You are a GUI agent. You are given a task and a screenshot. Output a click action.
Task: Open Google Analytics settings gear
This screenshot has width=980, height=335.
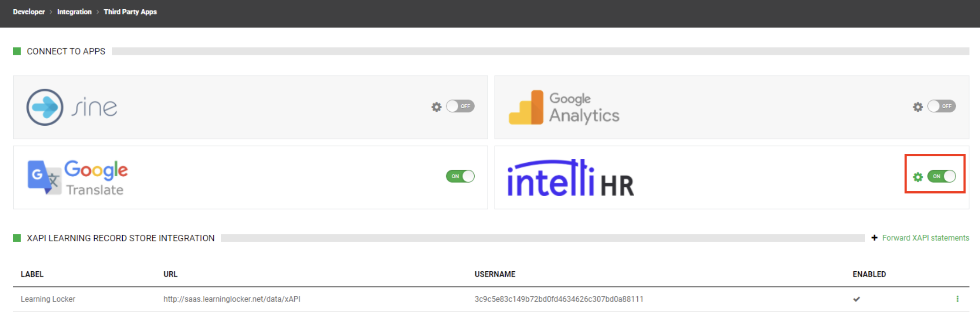918,107
